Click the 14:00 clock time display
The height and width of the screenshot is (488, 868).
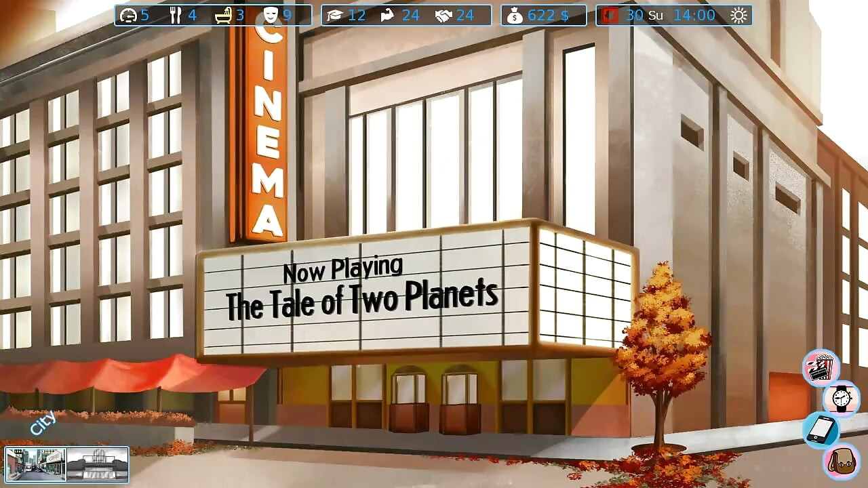point(694,15)
